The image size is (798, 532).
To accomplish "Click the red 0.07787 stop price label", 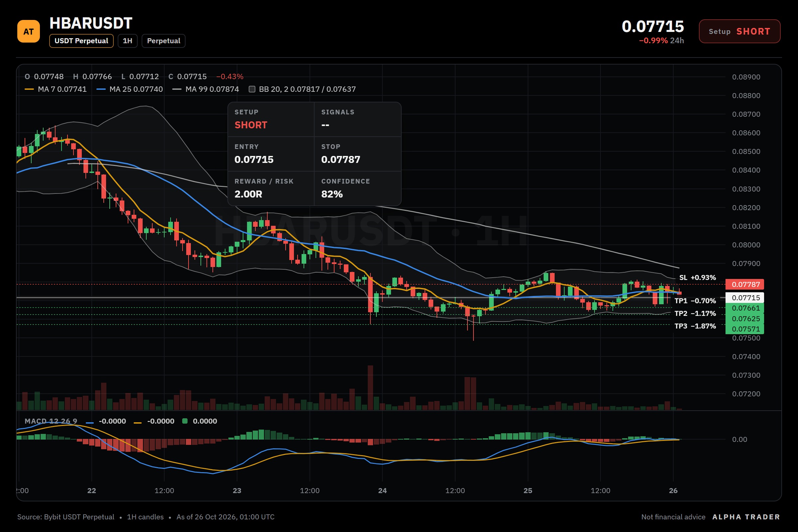I will (745, 284).
